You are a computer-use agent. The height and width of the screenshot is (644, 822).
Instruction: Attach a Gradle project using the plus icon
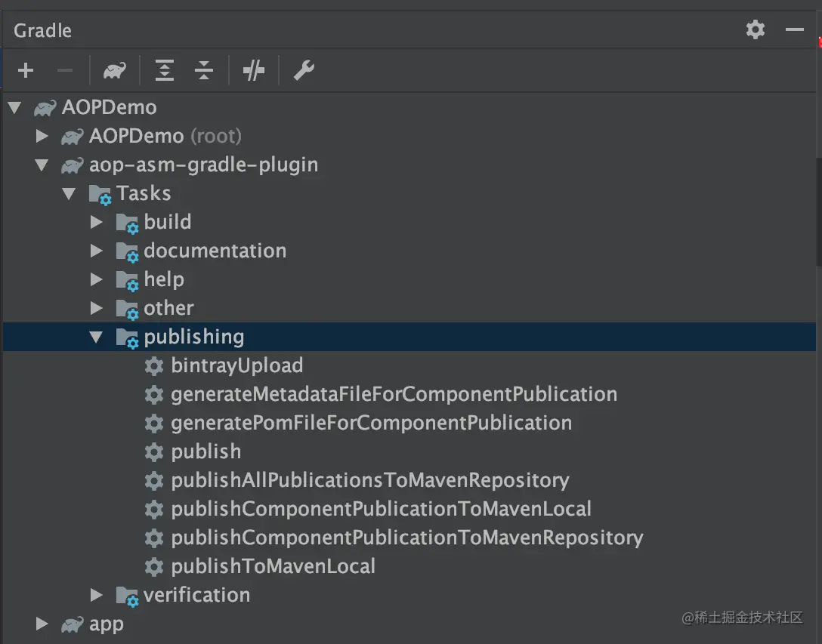[x=26, y=70]
